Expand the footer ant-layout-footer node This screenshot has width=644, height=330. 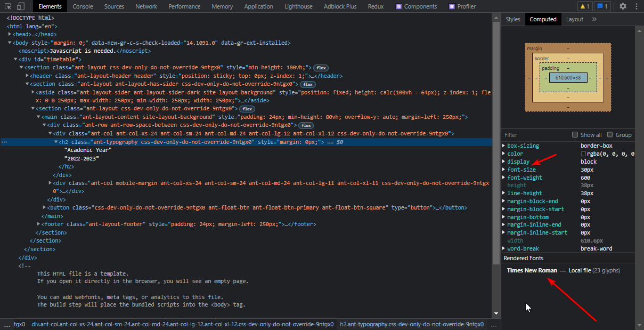click(x=39, y=224)
